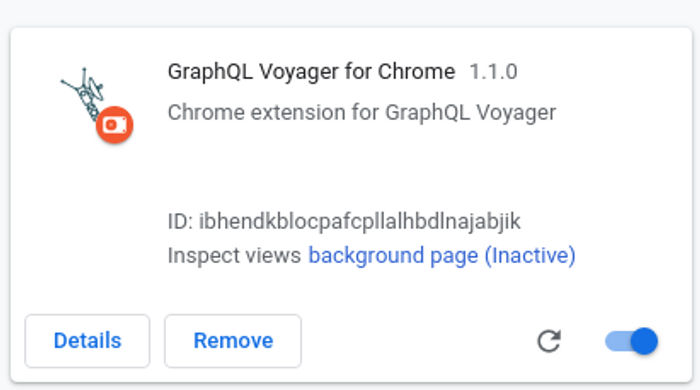Open the background page (Inactive) link
Image resolution: width=700 pixels, height=390 pixels.
click(x=442, y=256)
